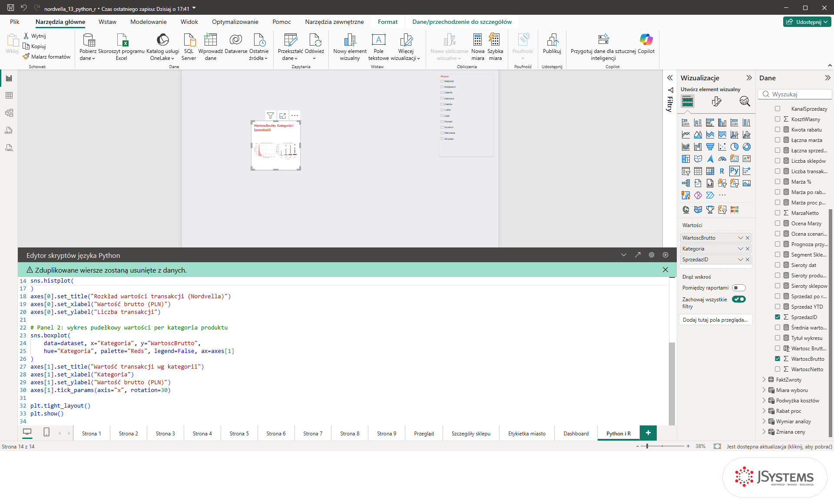Open the Modelowanie ribbon tab

tap(149, 22)
